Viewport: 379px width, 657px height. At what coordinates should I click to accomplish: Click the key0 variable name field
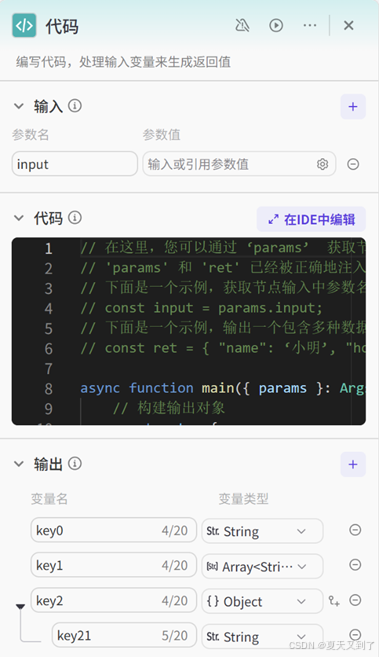click(113, 530)
